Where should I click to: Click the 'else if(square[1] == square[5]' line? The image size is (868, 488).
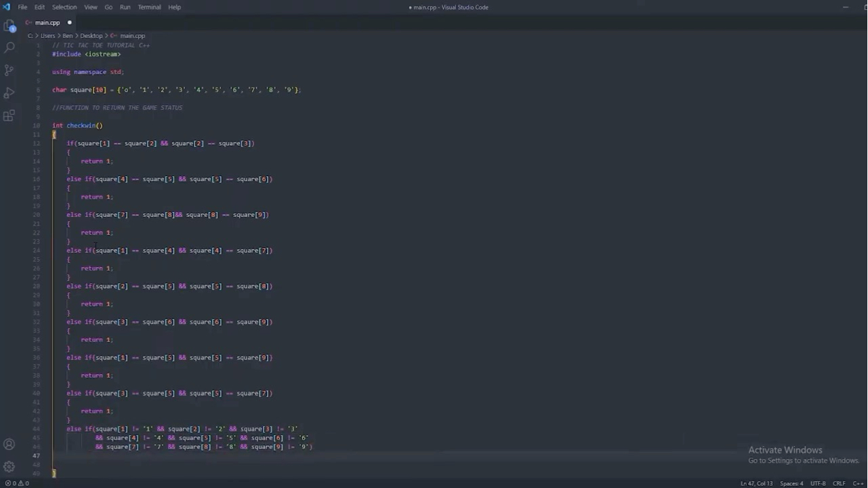coord(169,357)
